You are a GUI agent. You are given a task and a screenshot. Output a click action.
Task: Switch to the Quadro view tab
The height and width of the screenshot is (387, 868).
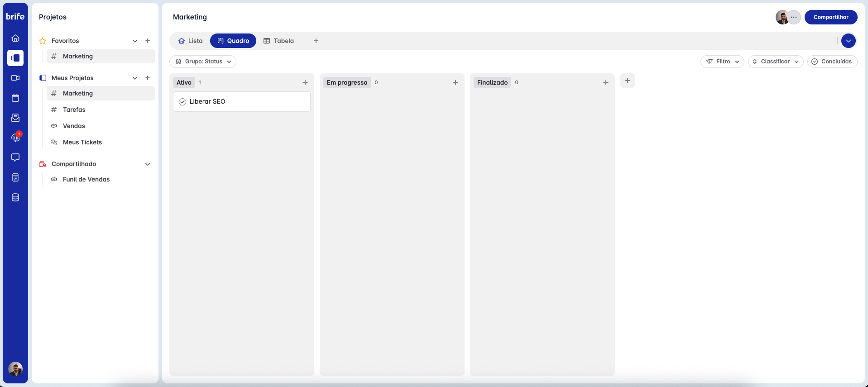point(233,41)
